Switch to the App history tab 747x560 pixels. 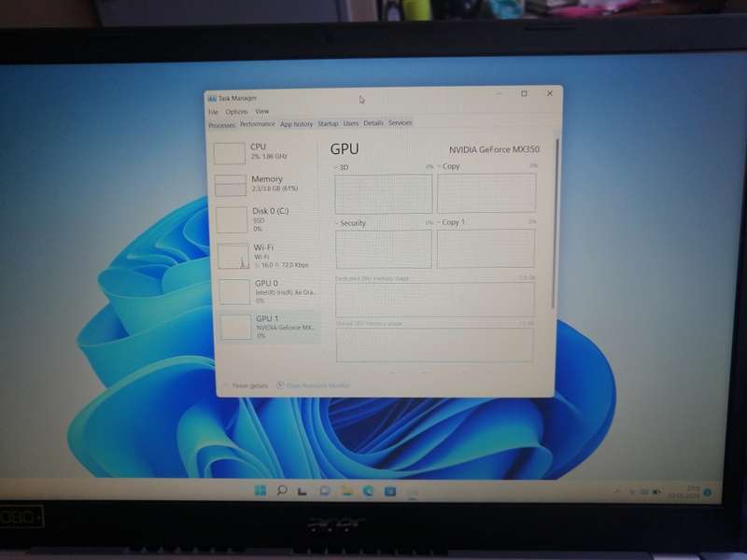296,124
